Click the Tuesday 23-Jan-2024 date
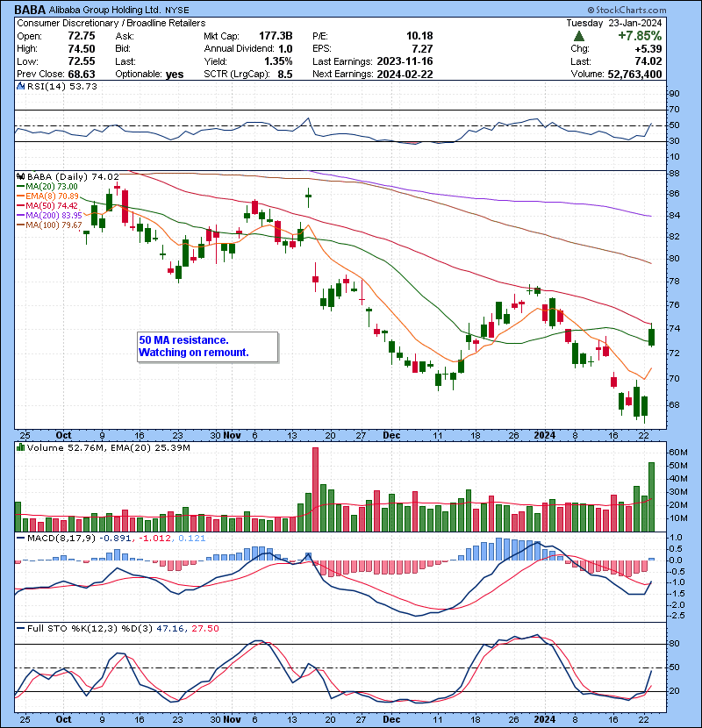 coord(613,23)
